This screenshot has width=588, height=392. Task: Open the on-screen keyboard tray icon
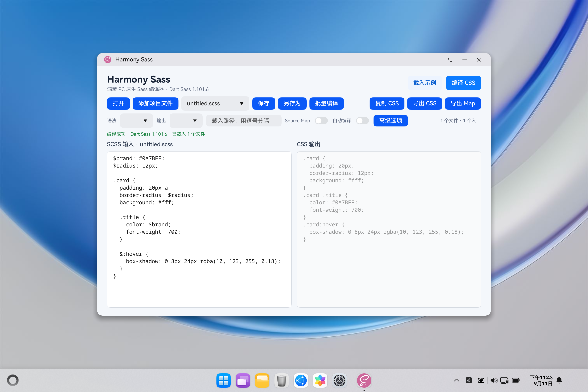click(x=481, y=380)
